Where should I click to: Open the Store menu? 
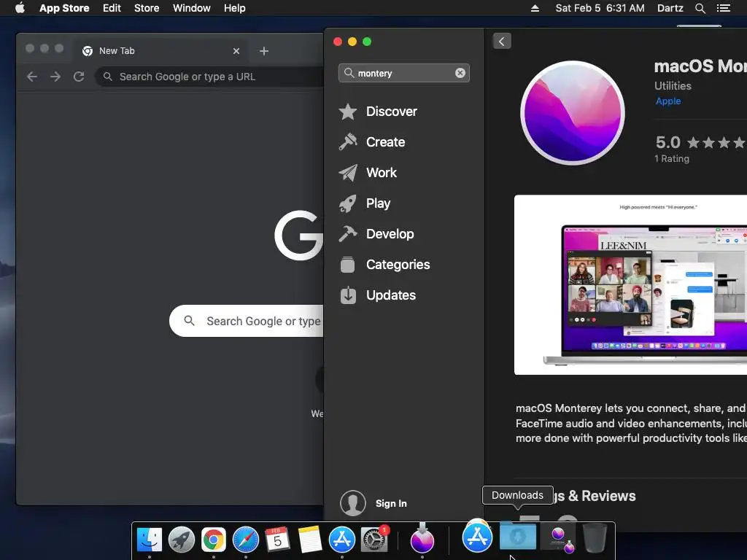147,8
